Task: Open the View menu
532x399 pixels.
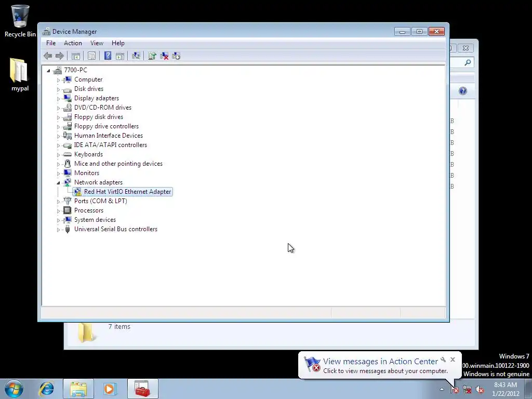Action: point(97,43)
